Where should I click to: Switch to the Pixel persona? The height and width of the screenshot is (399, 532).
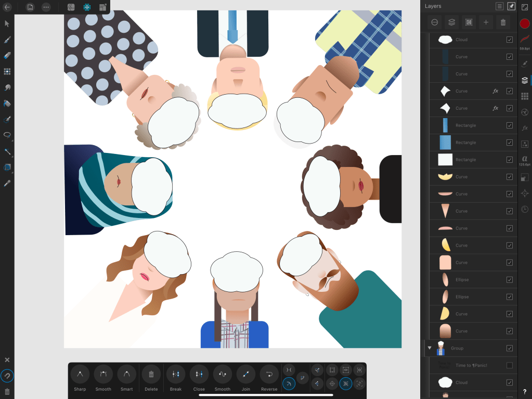point(86,7)
